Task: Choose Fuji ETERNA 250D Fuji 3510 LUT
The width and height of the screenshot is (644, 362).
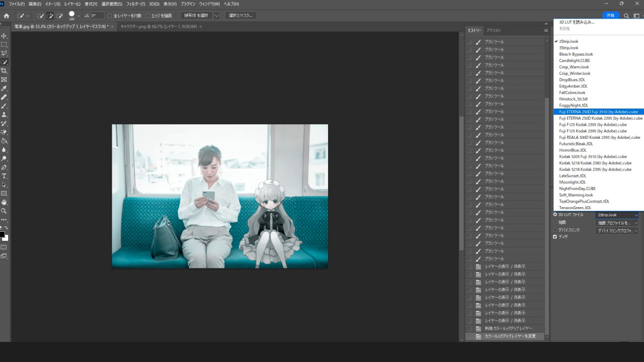Action: (x=598, y=112)
